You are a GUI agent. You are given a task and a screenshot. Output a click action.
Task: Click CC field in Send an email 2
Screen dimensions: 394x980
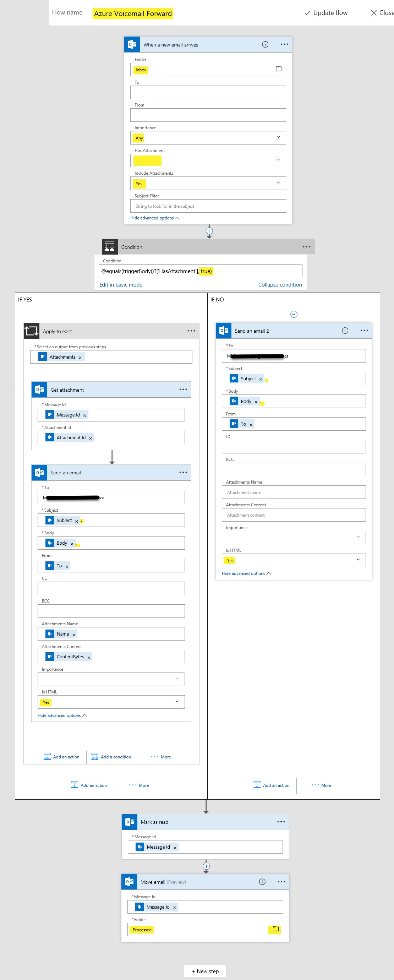click(294, 447)
